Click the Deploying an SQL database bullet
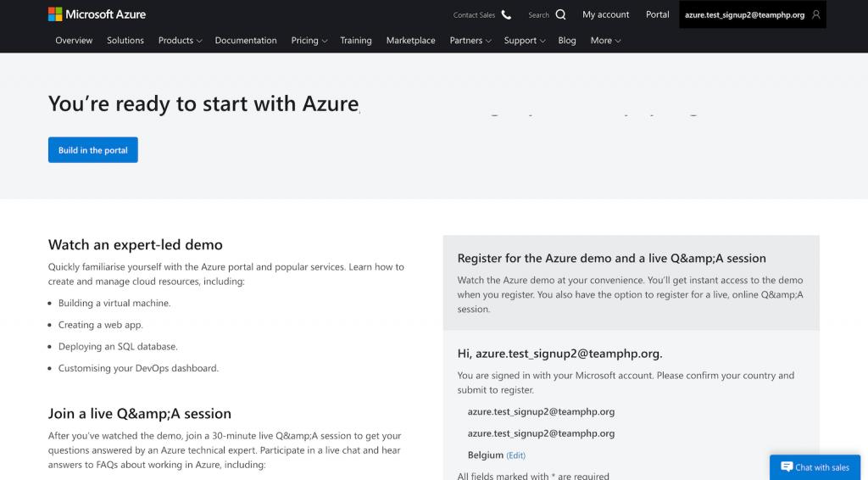Viewport: 868px width, 480px height. (x=118, y=346)
